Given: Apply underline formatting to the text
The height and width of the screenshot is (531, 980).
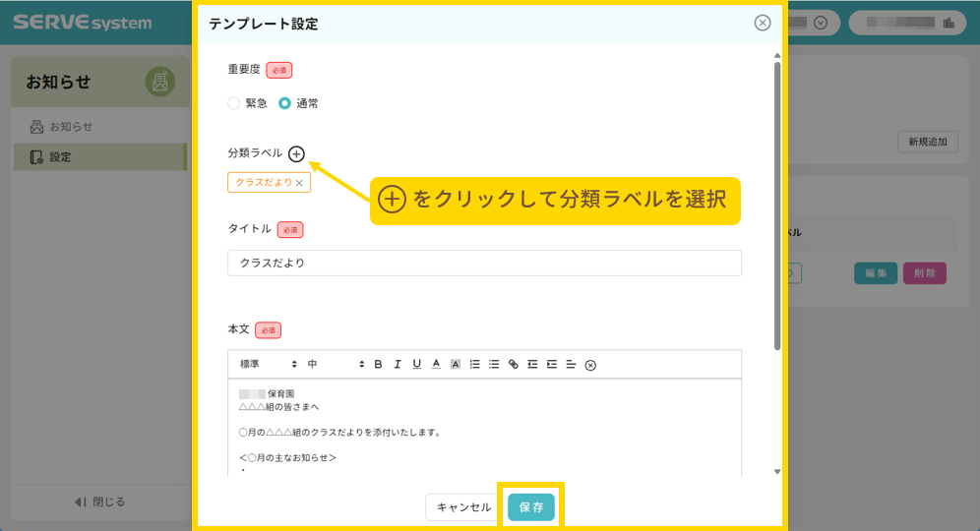Looking at the screenshot, I should (x=416, y=365).
